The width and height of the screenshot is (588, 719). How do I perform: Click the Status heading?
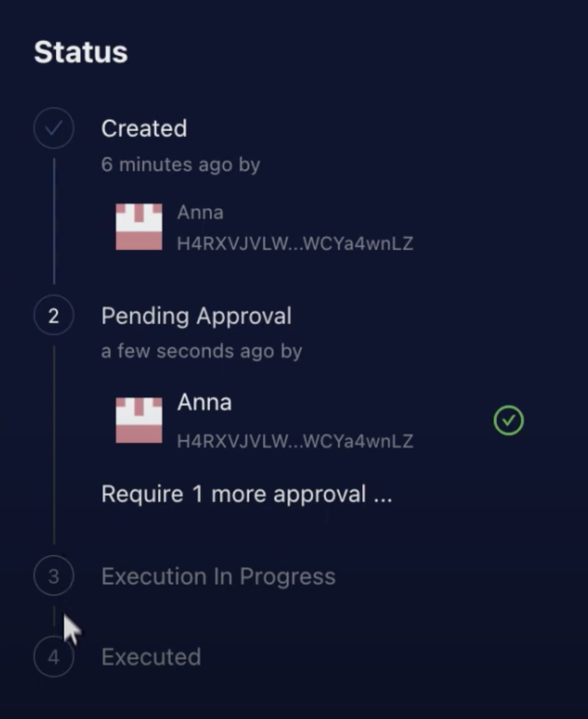(81, 52)
